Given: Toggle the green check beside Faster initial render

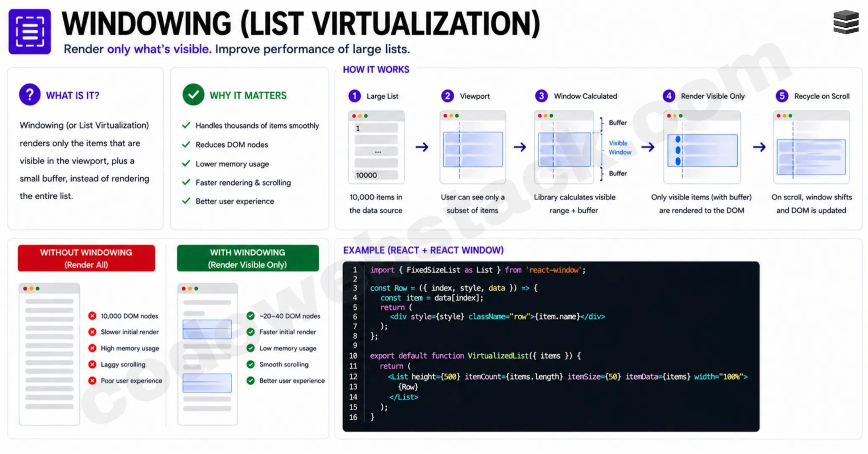Looking at the screenshot, I should (251, 332).
